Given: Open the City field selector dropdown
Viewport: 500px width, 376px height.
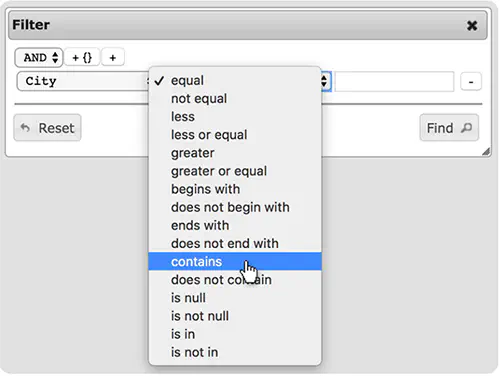Looking at the screenshot, I should tap(83, 81).
